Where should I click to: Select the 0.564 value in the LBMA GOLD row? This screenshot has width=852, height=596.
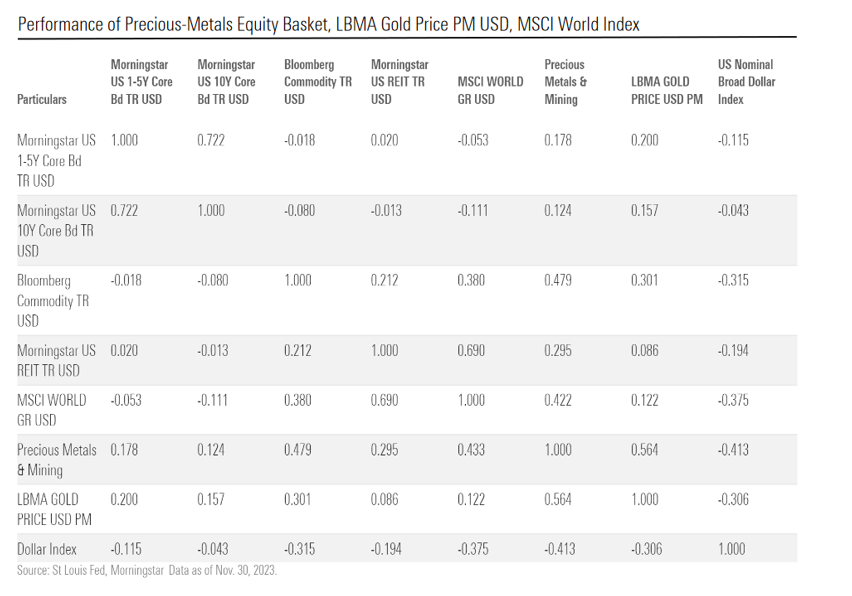tap(558, 498)
